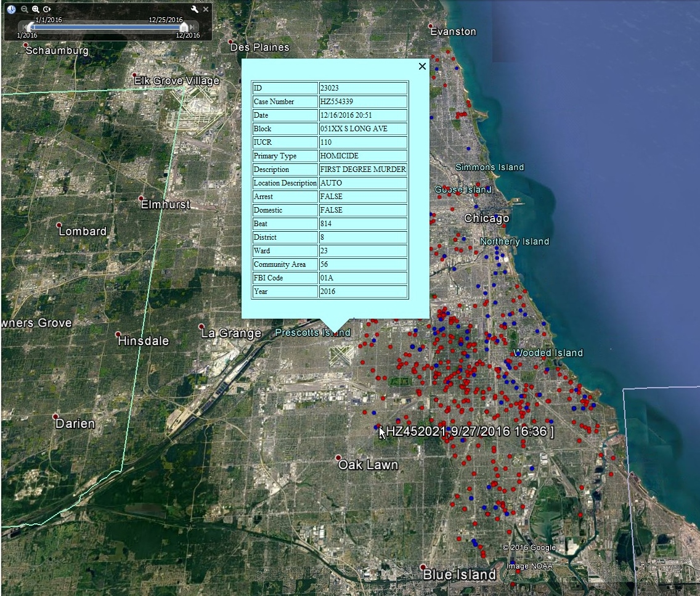
Task: Step the time slider forward
Action: (193, 27)
